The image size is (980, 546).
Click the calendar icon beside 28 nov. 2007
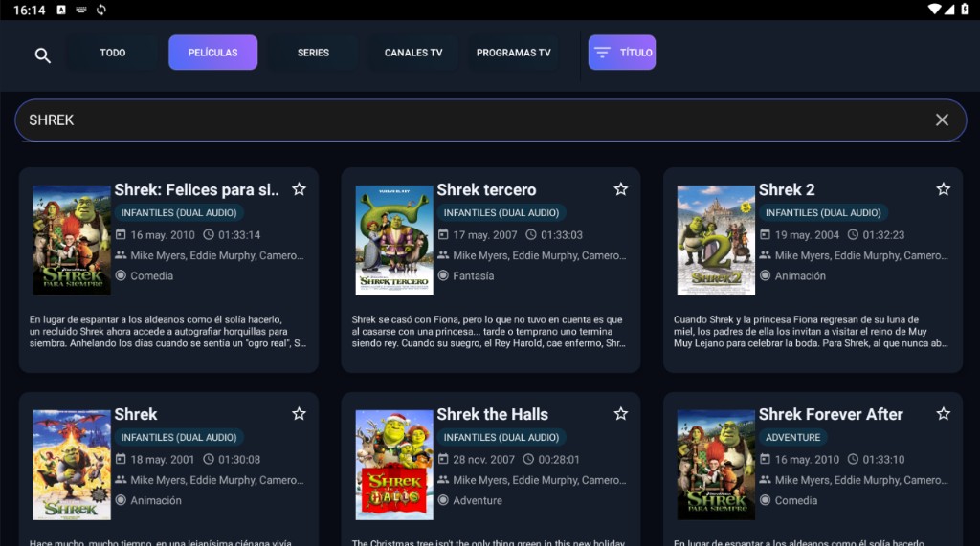click(x=443, y=459)
